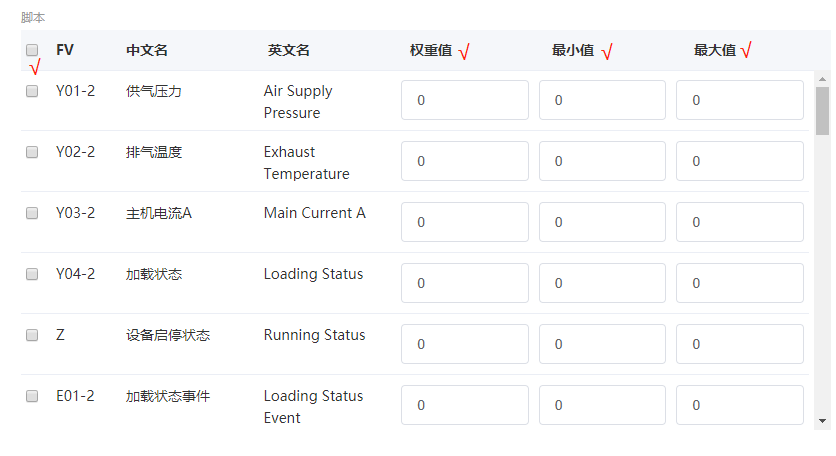
Task: Click the maximum value field for Running Status
Action: [x=739, y=344]
